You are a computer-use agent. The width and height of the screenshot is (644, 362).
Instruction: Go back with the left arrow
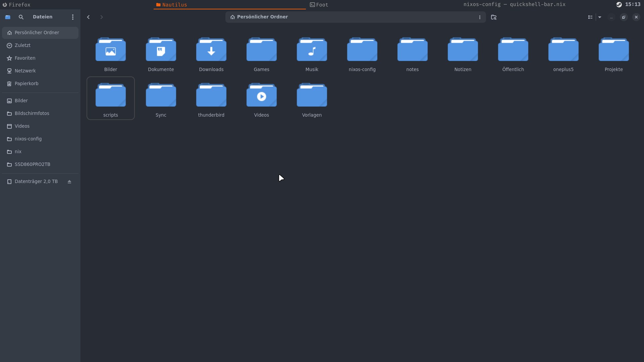click(x=89, y=17)
